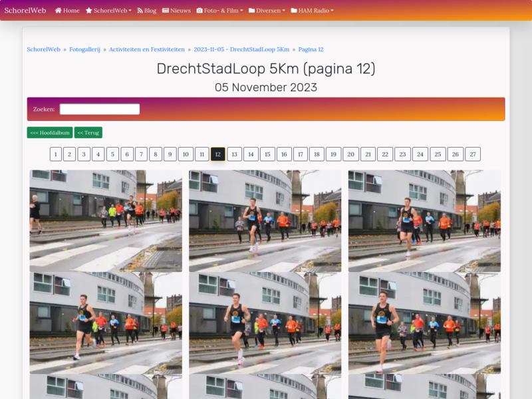Go to gallery page 1

coord(56,154)
